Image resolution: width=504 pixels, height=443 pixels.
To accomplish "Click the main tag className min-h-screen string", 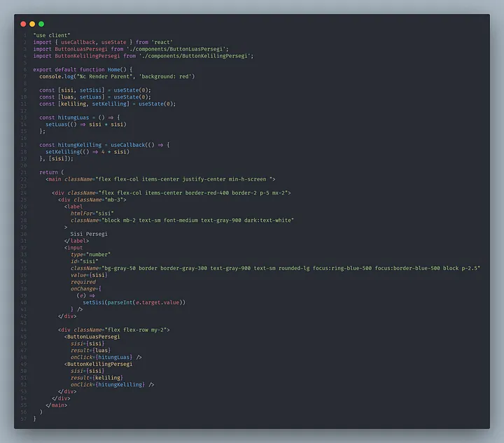I will tap(184, 179).
